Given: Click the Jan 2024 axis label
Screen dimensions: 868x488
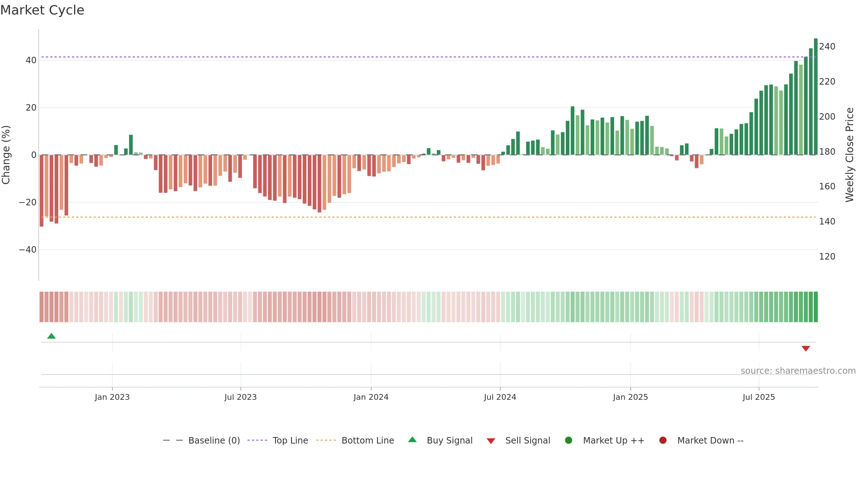Looking at the screenshot, I should pos(371,397).
